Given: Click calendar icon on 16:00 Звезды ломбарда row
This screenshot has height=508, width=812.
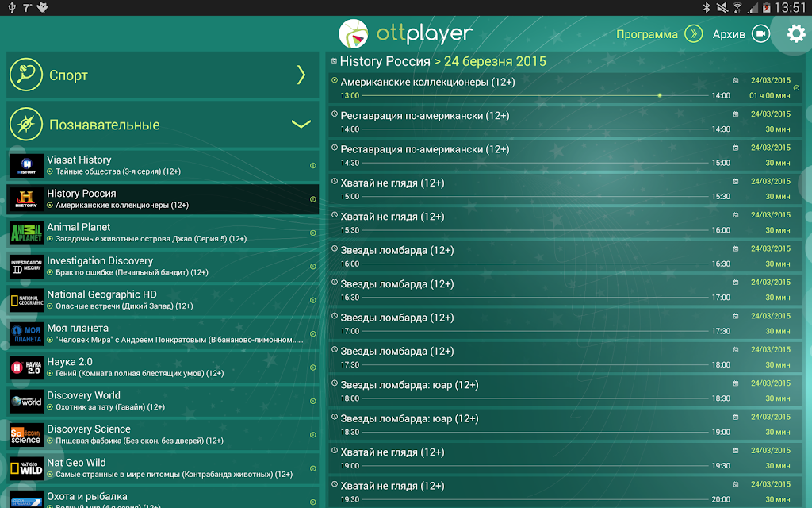Looking at the screenshot, I should pyautogui.click(x=735, y=248).
